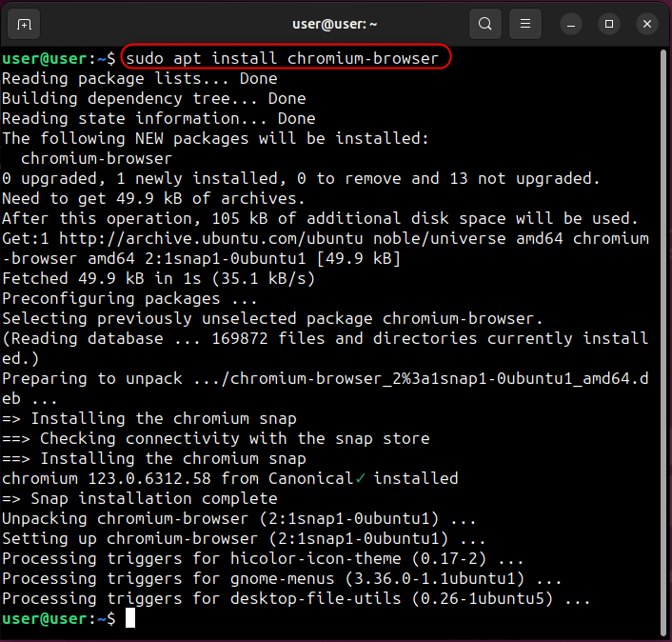This screenshot has width=672, height=642.
Task: Click 'Selecting previously unselected package' line
Action: click(x=272, y=319)
